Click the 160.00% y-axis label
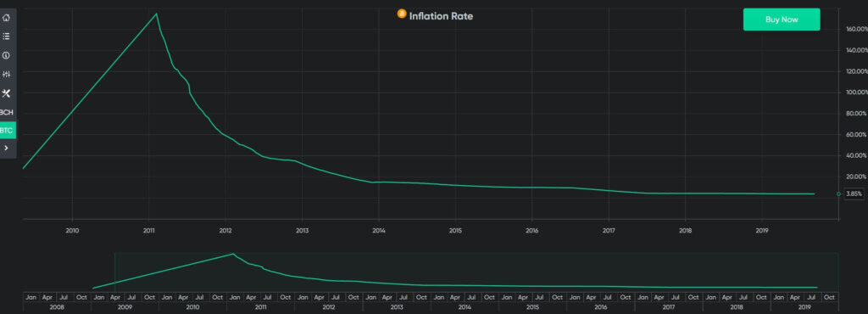The width and height of the screenshot is (868, 314). (857, 29)
